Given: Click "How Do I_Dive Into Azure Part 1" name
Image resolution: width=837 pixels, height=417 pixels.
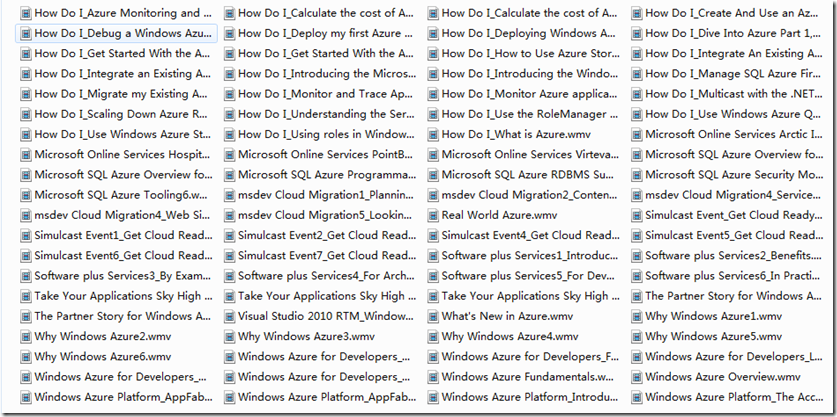Looking at the screenshot, I should 733,34.
